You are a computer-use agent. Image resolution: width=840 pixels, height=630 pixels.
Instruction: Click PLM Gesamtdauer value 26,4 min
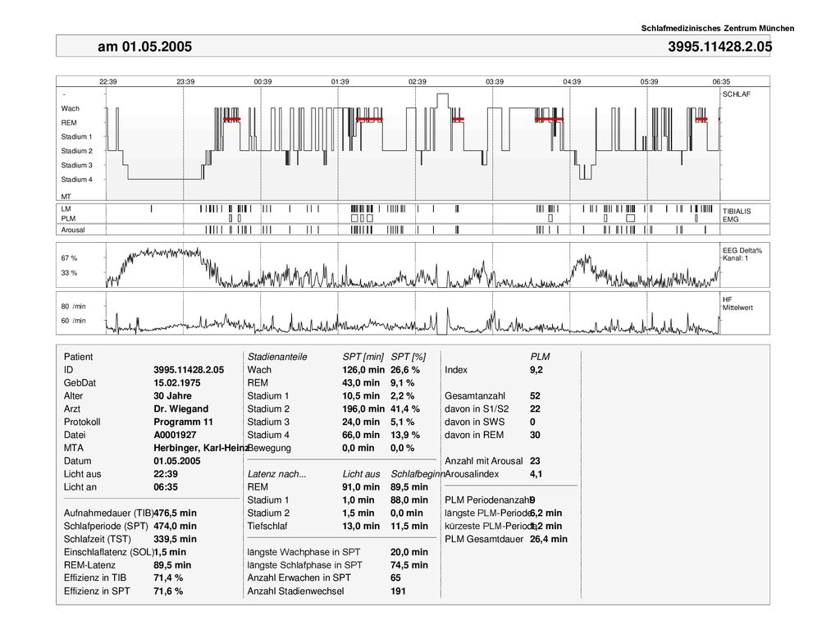point(549,539)
